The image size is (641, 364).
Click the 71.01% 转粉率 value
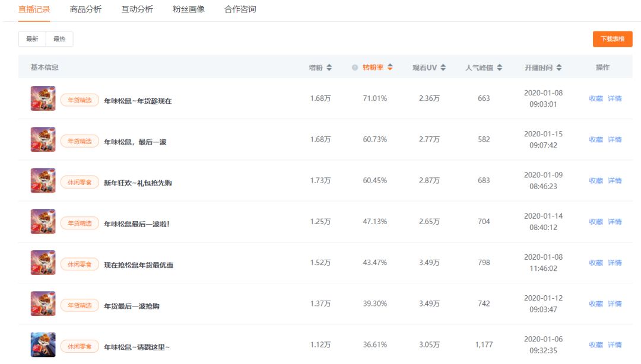[375, 98]
